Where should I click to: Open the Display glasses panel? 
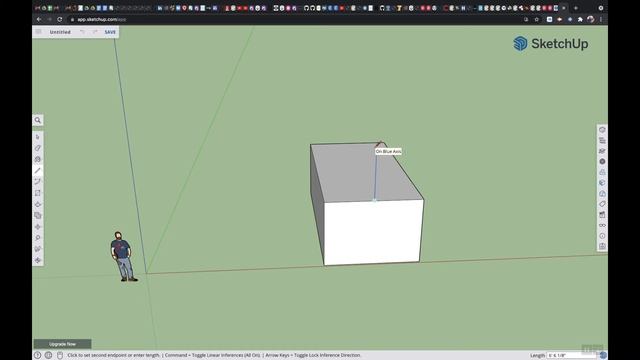[x=602, y=225]
